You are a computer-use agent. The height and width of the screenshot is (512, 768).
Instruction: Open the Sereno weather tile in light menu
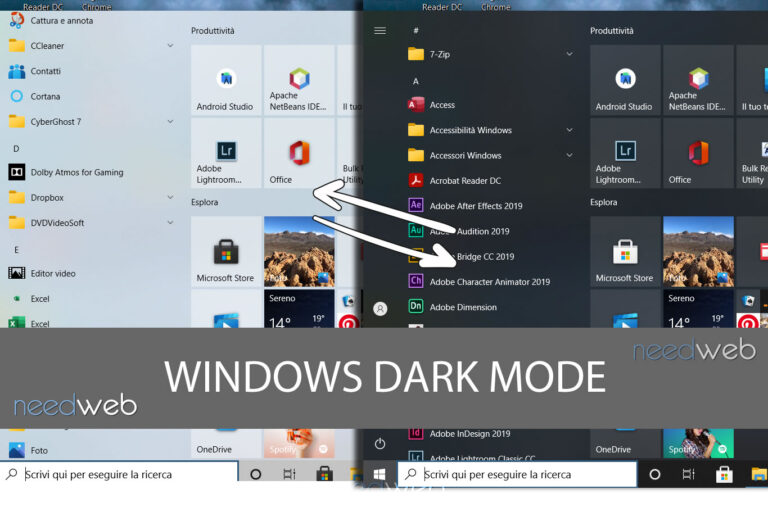pyautogui.click(x=299, y=309)
